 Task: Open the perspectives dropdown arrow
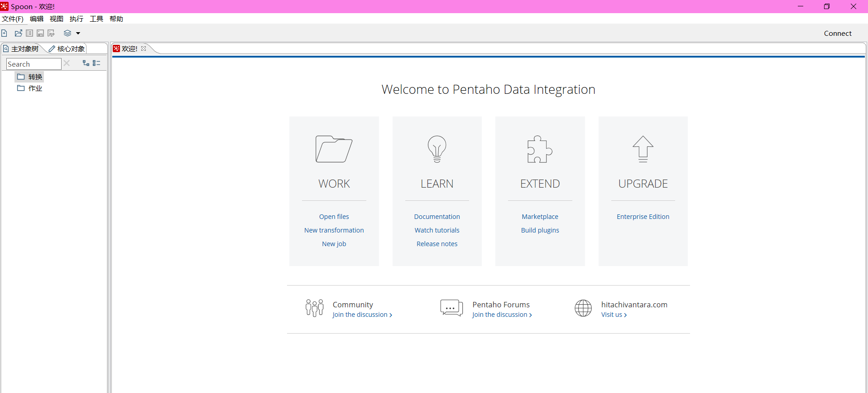(78, 33)
